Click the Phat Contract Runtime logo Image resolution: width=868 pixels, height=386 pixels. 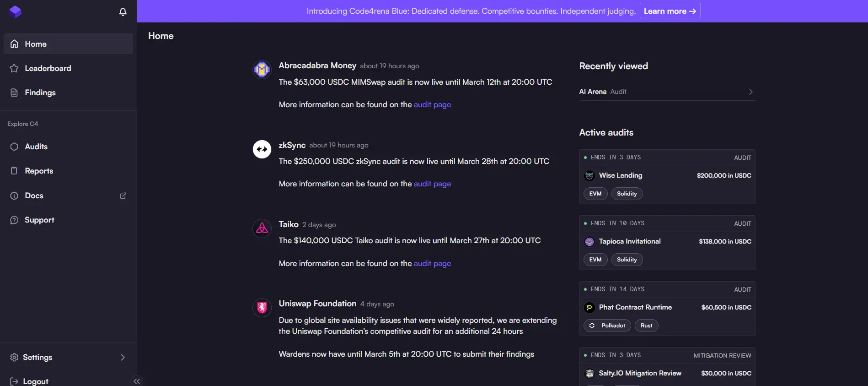pos(589,307)
